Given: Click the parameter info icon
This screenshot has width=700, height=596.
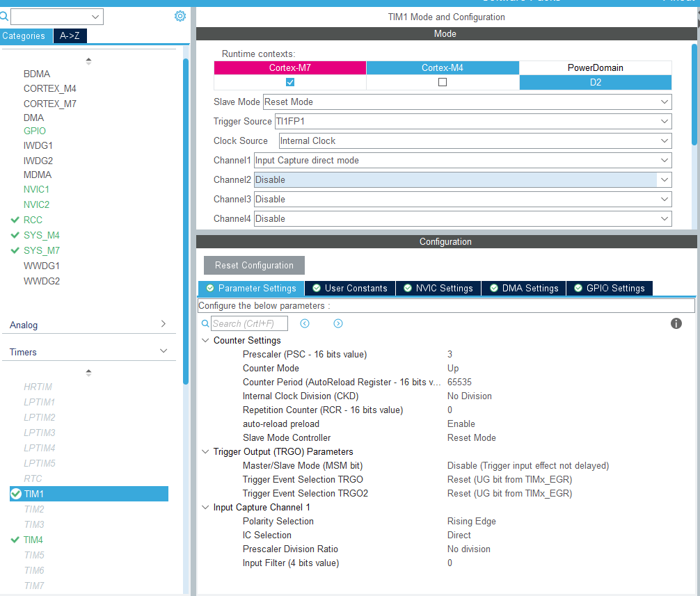Looking at the screenshot, I should click(676, 323).
